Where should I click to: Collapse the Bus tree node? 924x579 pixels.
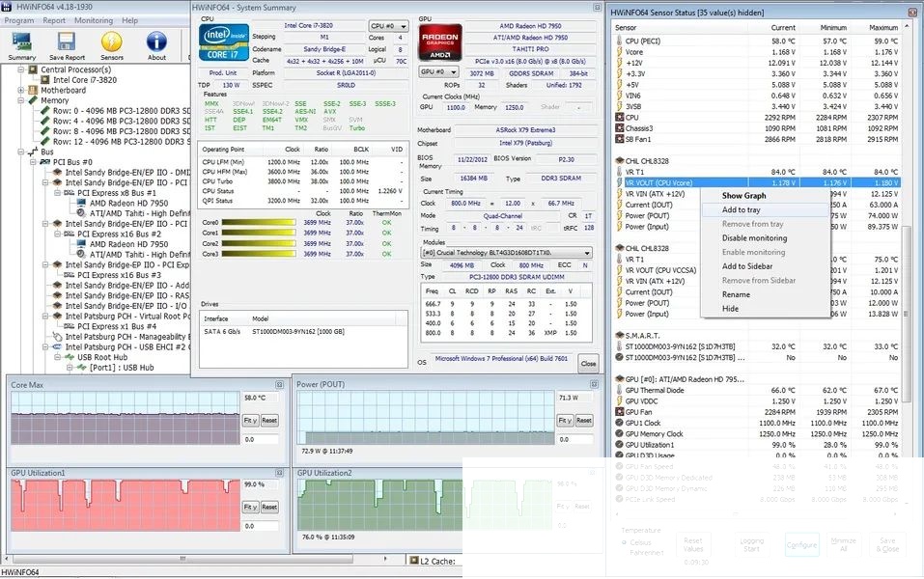tap(20, 152)
